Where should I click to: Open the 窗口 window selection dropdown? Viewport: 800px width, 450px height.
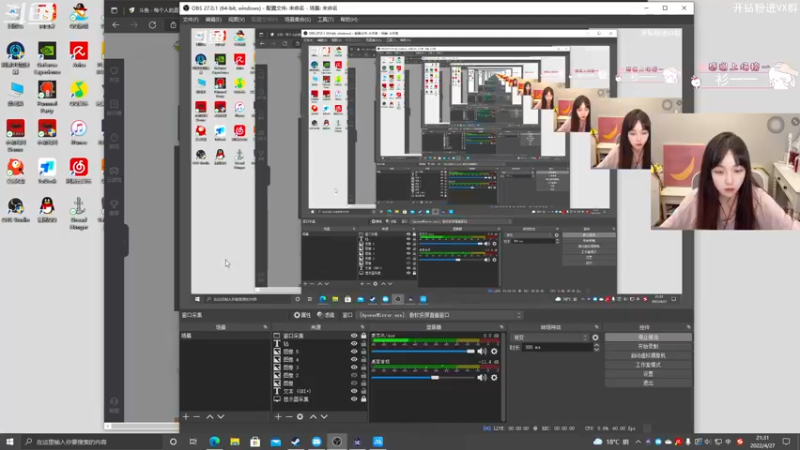click(x=440, y=315)
